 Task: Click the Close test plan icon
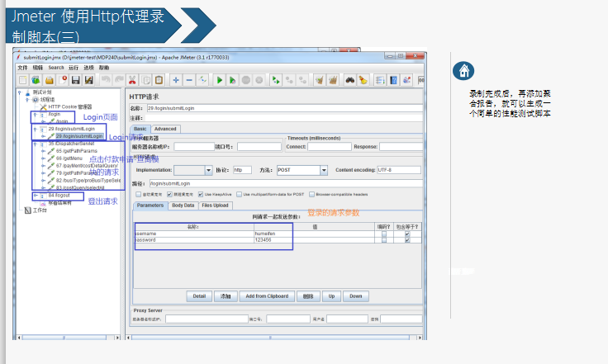tap(63, 80)
